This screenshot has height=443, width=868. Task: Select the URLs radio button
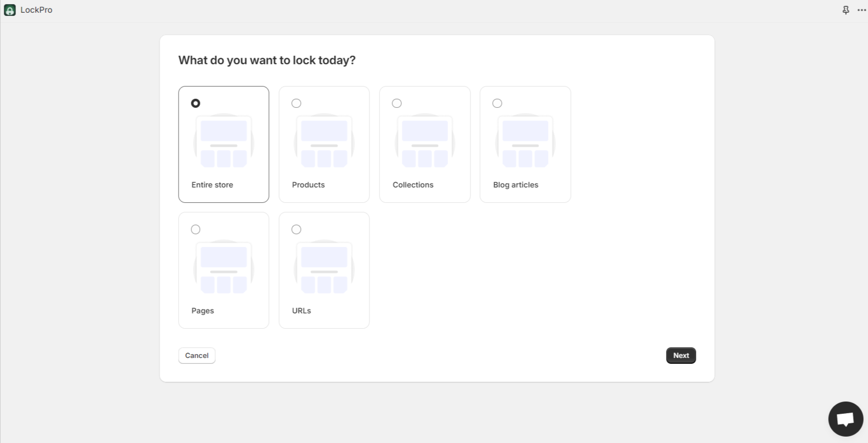pyautogui.click(x=296, y=229)
